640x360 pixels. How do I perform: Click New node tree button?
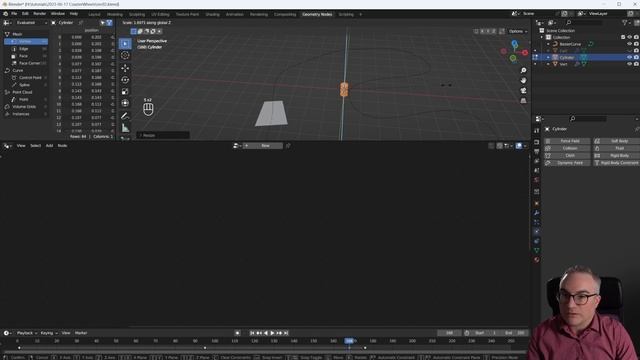pos(263,146)
